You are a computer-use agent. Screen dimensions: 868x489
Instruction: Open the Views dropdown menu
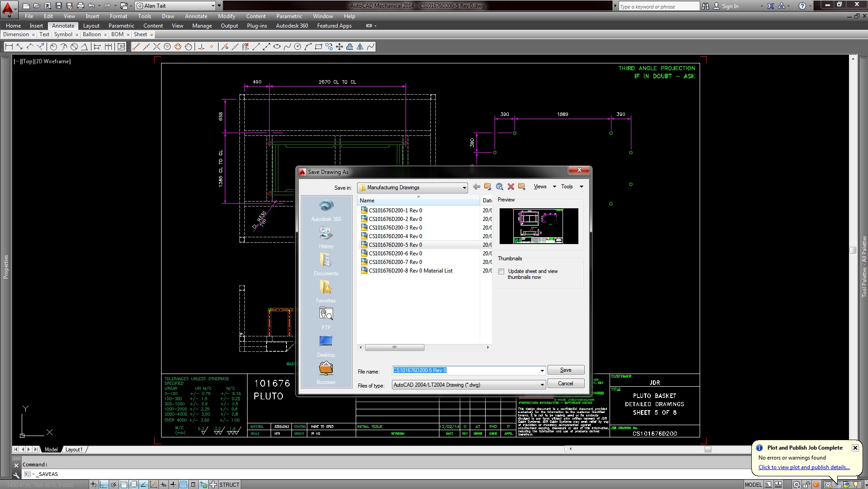(x=543, y=187)
